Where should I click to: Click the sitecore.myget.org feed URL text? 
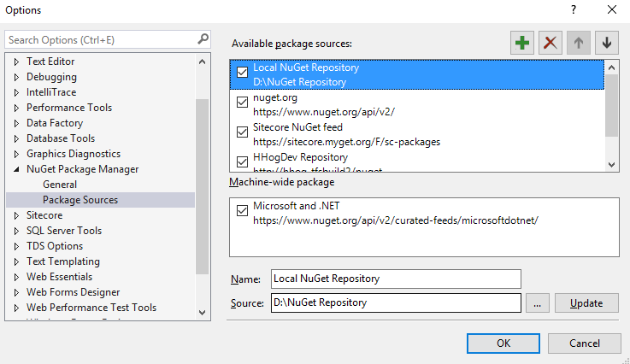[x=346, y=142]
